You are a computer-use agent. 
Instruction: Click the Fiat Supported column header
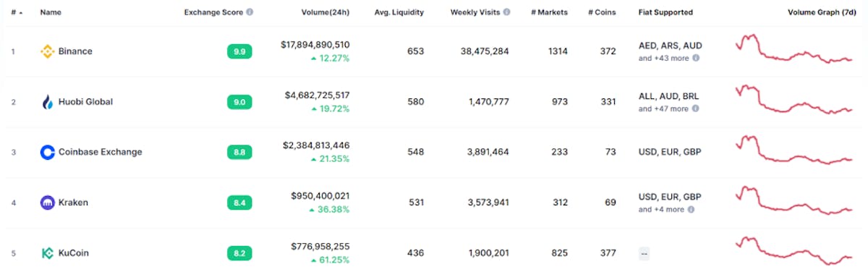point(665,12)
